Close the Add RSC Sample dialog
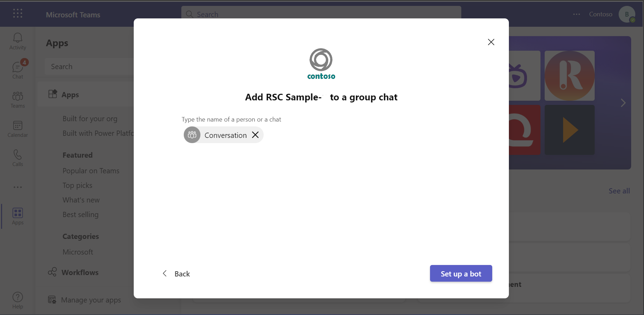644x315 pixels. click(x=491, y=42)
